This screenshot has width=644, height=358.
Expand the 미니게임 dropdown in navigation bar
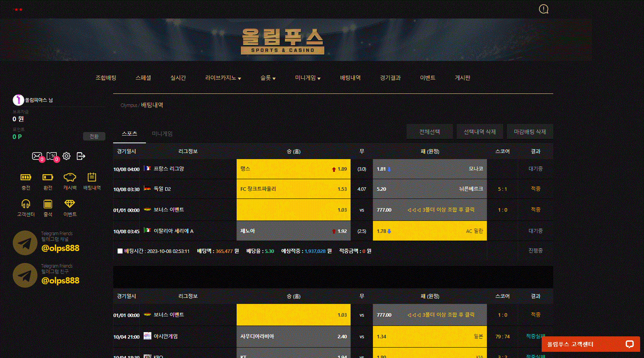pyautogui.click(x=308, y=78)
